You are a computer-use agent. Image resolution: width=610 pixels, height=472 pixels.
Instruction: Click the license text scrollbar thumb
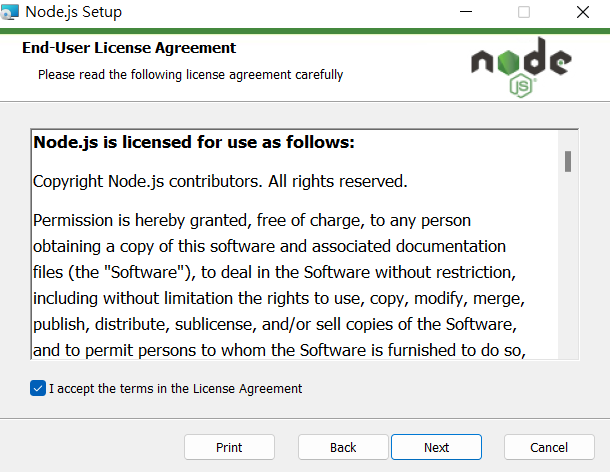point(568,161)
